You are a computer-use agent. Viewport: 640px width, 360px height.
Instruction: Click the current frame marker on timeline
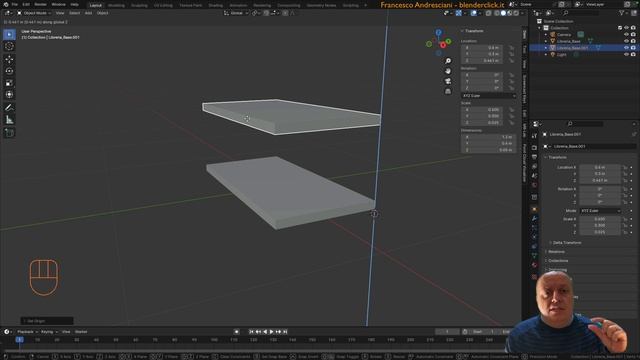pos(19,340)
